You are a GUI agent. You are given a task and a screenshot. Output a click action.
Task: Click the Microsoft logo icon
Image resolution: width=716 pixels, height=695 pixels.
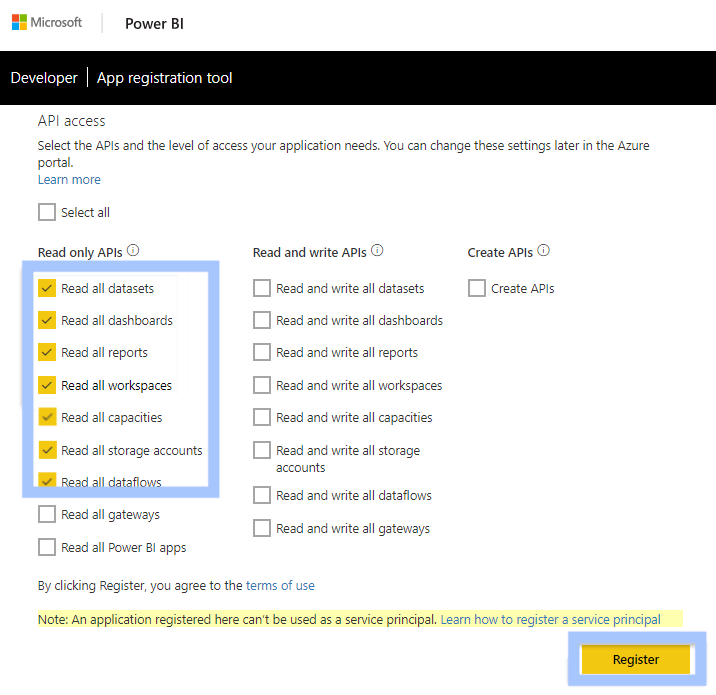pos(19,22)
